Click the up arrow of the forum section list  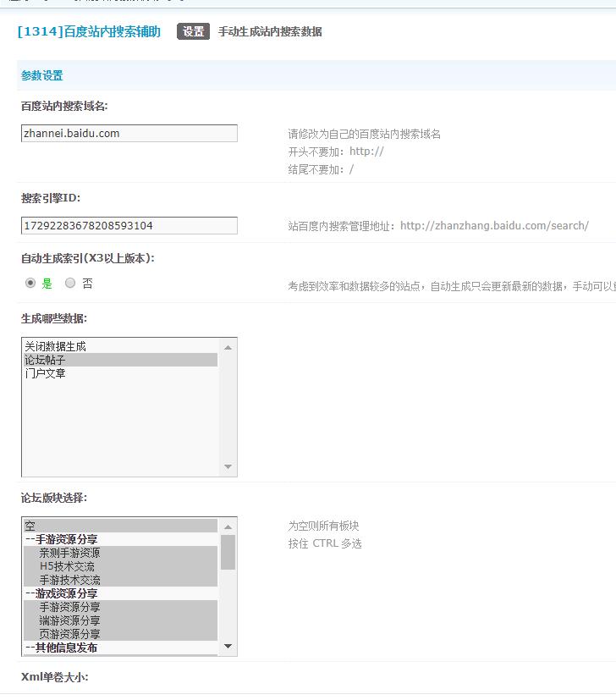(x=228, y=526)
